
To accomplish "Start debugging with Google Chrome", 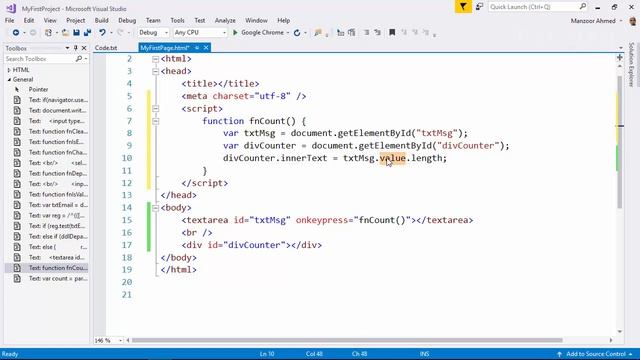I will coord(258,33).
